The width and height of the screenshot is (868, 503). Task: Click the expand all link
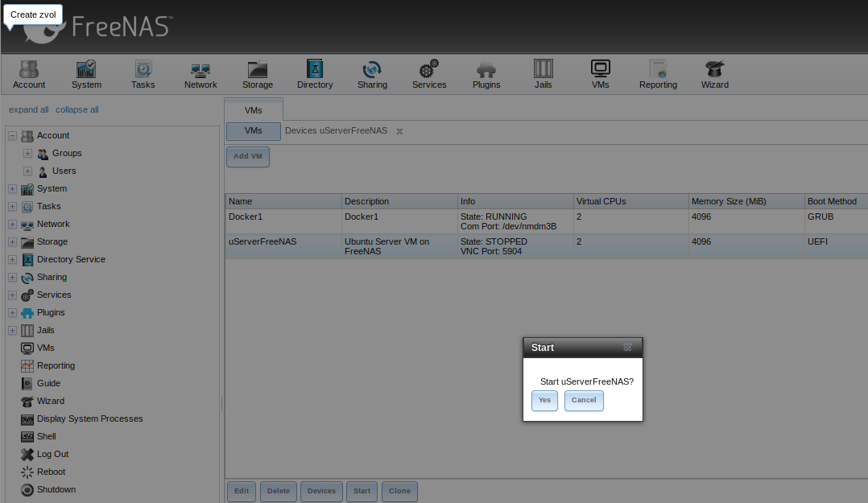[29, 109]
